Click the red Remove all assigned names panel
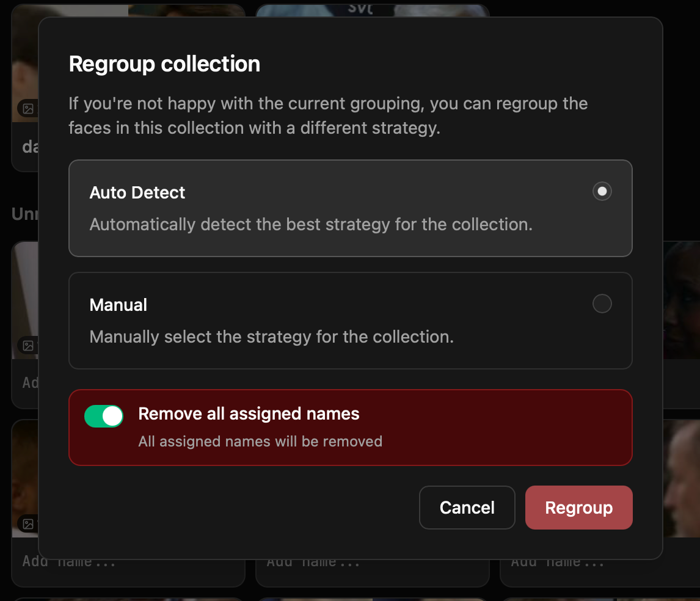Image resolution: width=700 pixels, height=601 pixels. pyautogui.click(x=351, y=428)
